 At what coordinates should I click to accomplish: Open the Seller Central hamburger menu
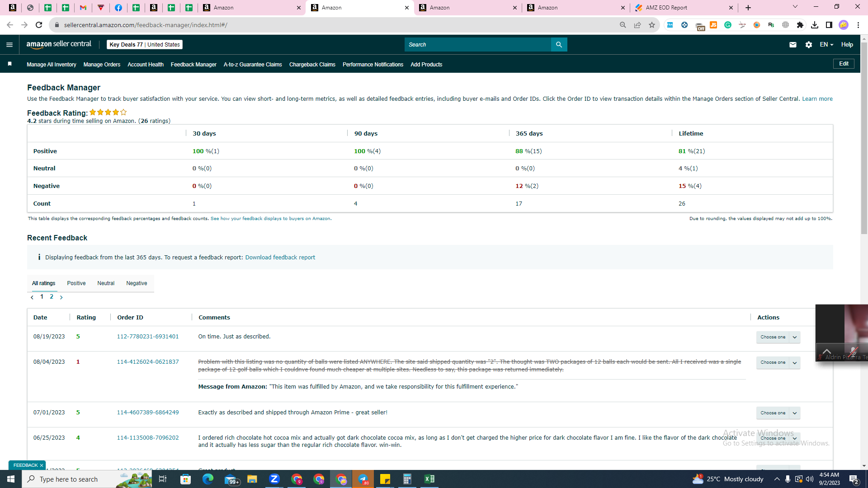[9, 45]
